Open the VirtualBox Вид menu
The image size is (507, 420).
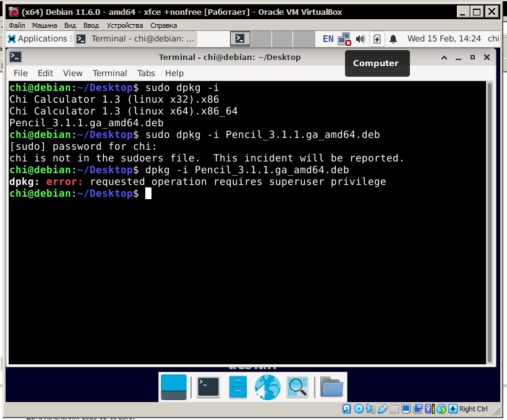tap(70, 25)
